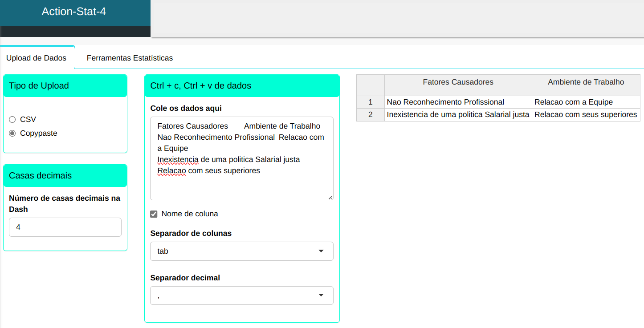Select row 1 in the data table
644x328 pixels.
click(370, 102)
